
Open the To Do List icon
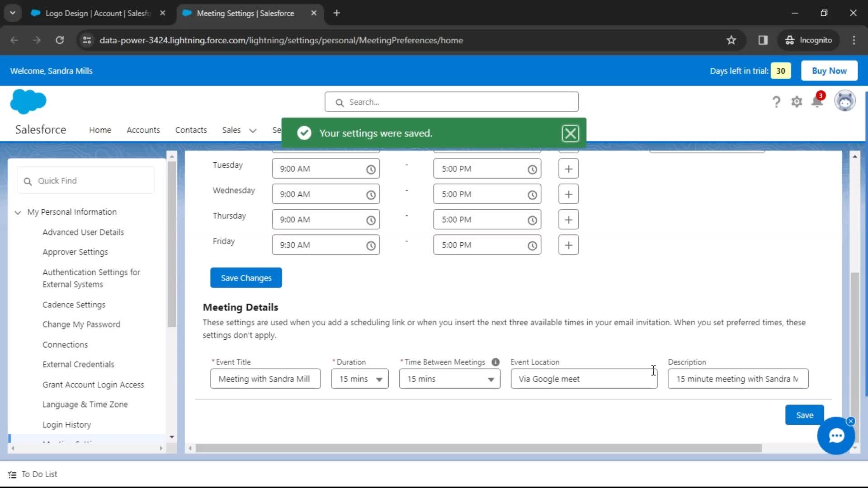(x=12, y=474)
